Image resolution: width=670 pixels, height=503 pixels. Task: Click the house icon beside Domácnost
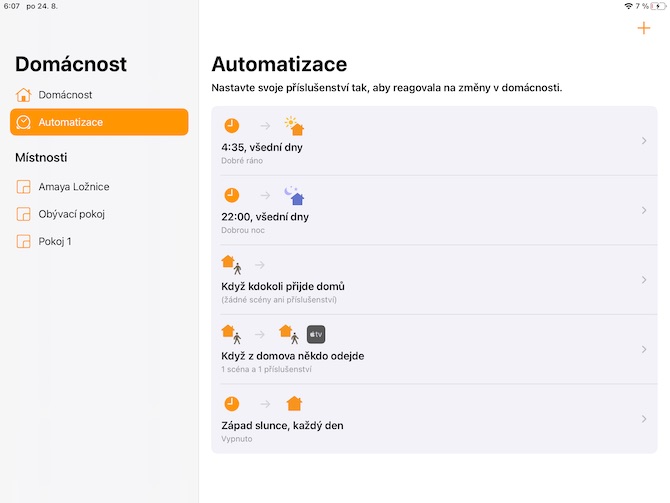23,95
